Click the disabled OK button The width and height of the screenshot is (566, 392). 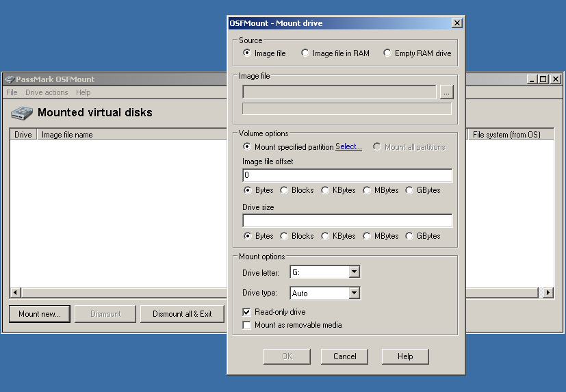[287, 356]
